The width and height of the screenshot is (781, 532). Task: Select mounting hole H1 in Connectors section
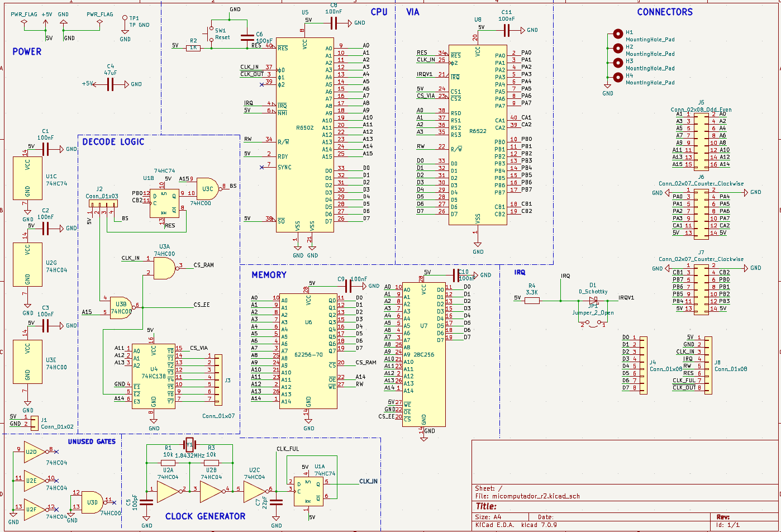point(618,33)
